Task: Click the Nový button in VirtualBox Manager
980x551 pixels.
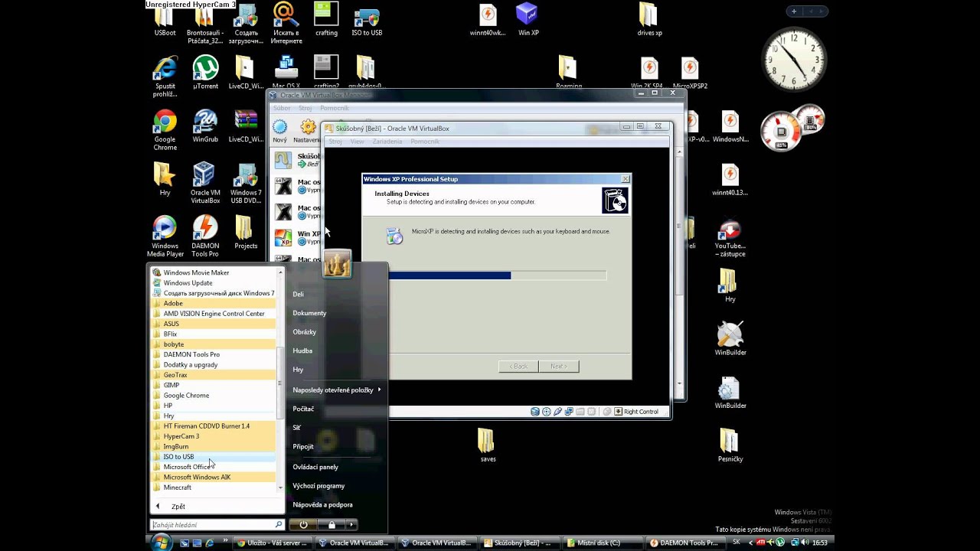Action: click(x=280, y=132)
